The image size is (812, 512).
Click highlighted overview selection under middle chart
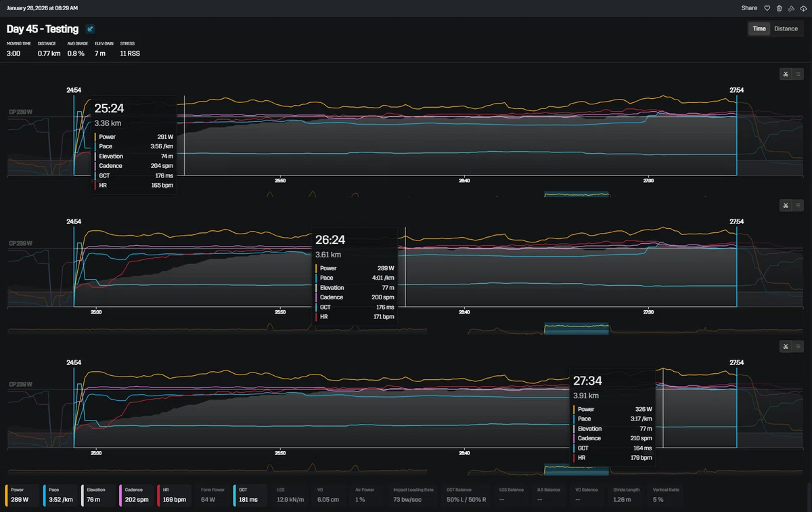(x=577, y=328)
